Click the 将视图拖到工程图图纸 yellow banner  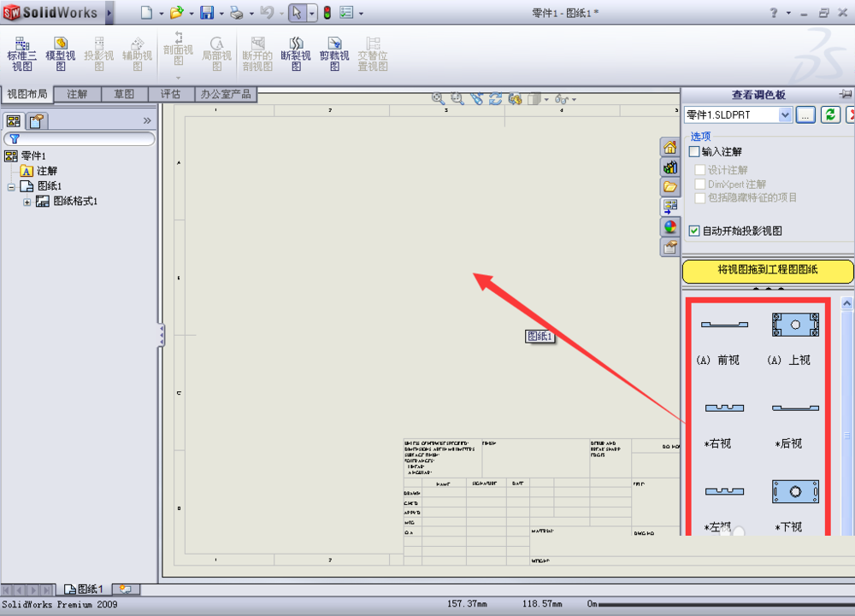coord(767,270)
